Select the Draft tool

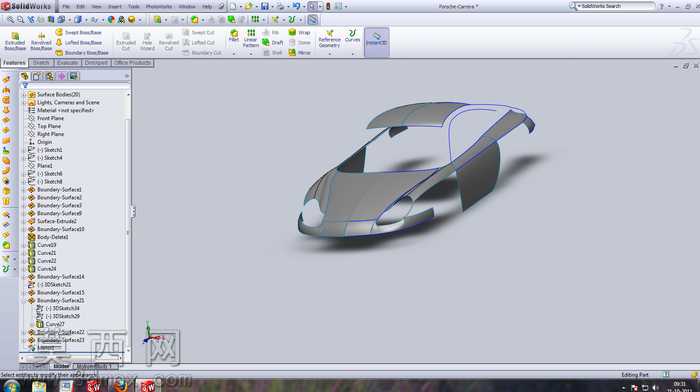coord(273,42)
